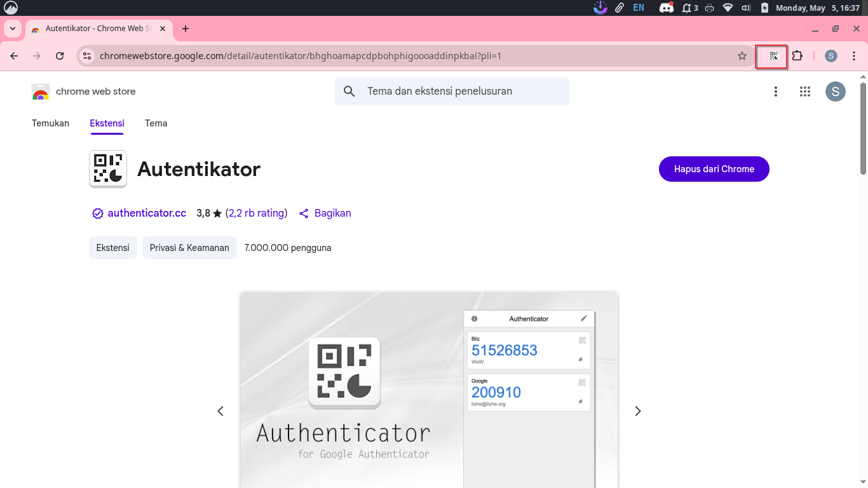Click the Privasi & Keamanan chip
The height and width of the screenshot is (488, 868).
(x=189, y=248)
